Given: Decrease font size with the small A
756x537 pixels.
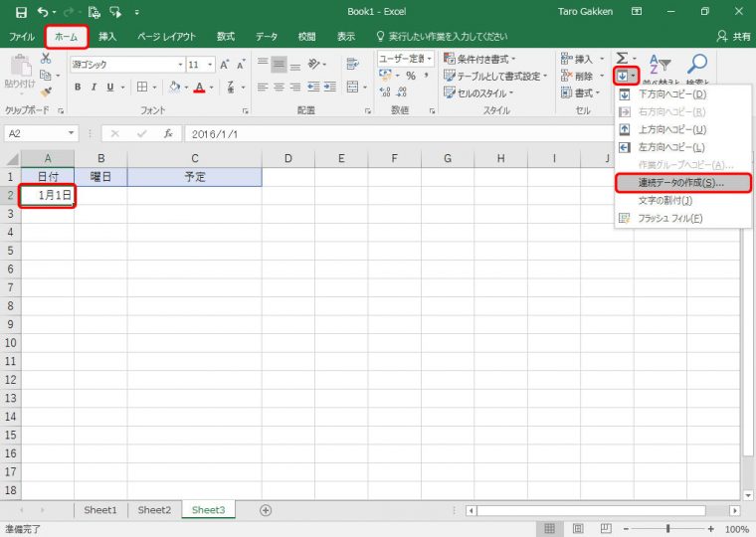Looking at the screenshot, I should tap(240, 65).
